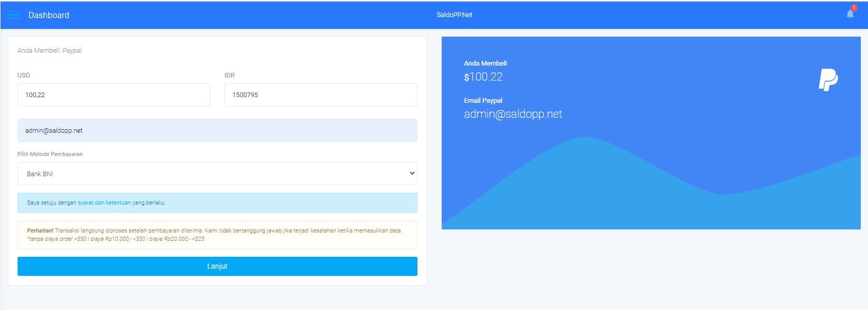This screenshot has height=310, width=868.
Task: Click the $100.22 amount on the card
Action: (x=483, y=77)
